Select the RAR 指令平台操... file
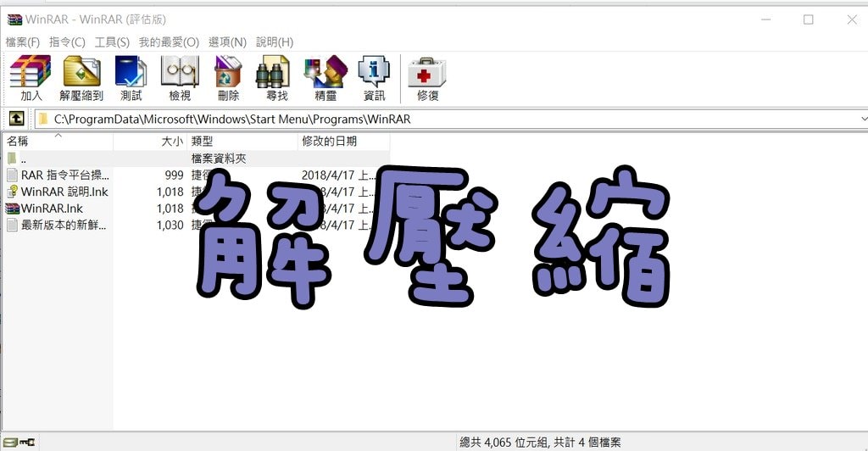This screenshot has height=451, width=868. [x=64, y=175]
